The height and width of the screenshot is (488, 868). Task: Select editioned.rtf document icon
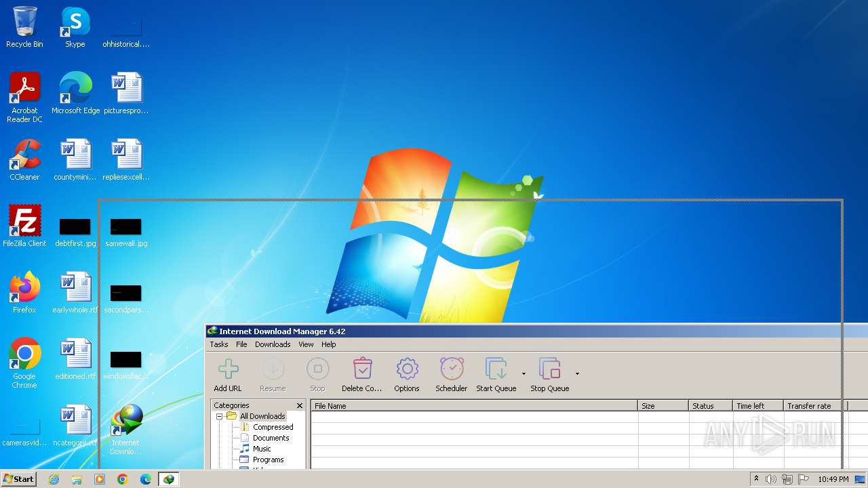75,359
